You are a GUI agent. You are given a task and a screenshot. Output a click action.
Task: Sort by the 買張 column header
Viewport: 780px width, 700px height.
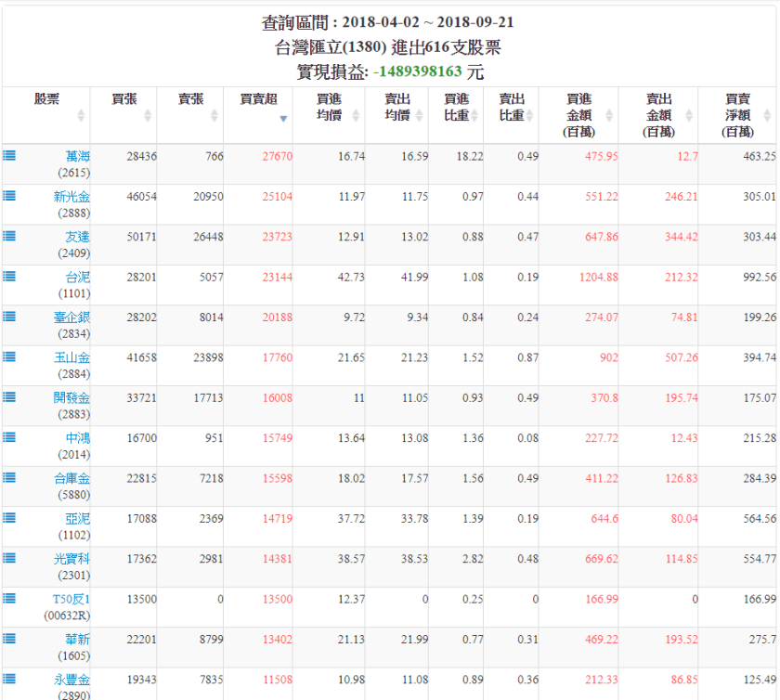(124, 99)
